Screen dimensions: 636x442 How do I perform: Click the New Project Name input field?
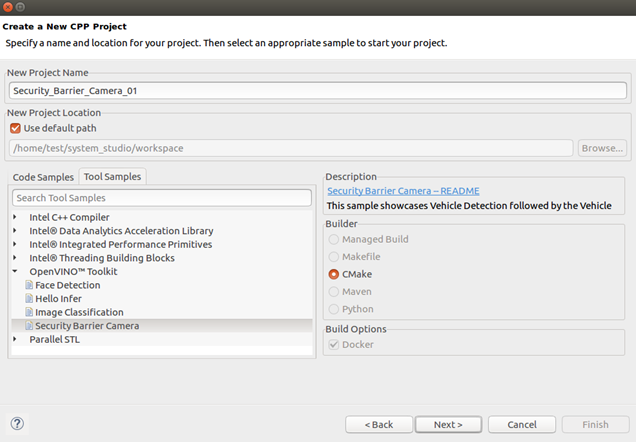coord(318,90)
